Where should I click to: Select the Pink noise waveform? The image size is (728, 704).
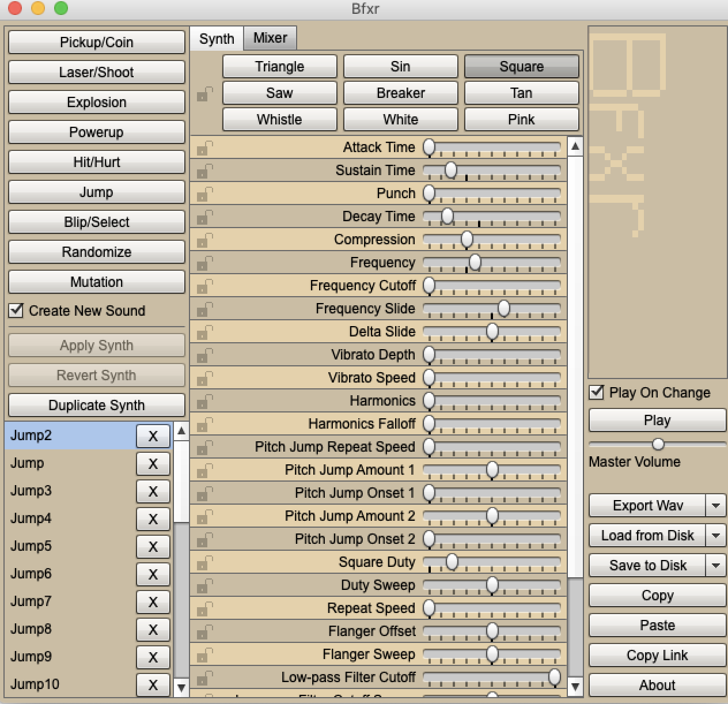click(521, 119)
